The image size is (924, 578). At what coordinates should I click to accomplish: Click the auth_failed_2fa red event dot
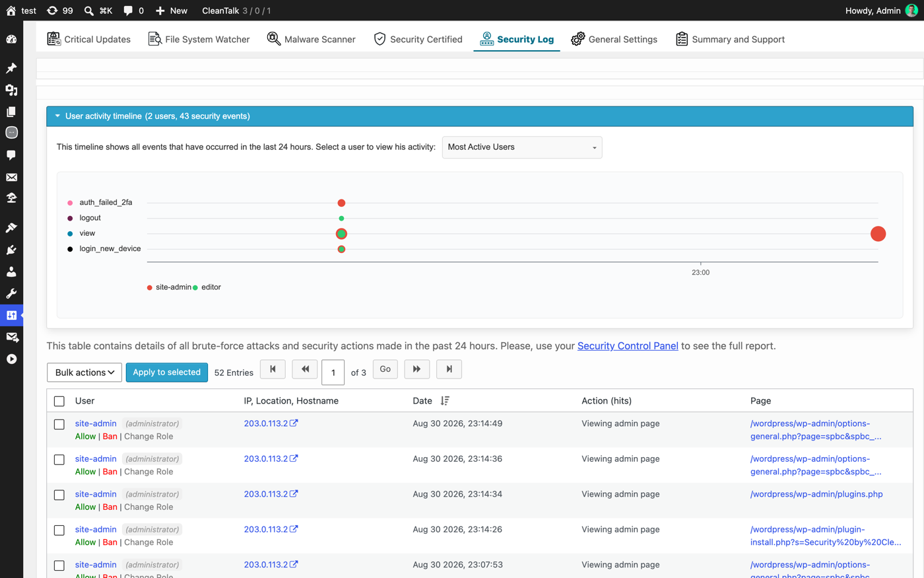(x=341, y=203)
